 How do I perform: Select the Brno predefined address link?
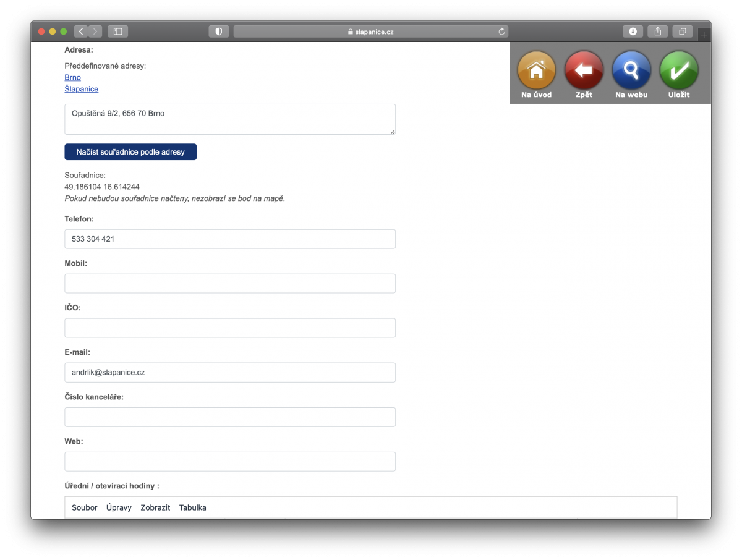(72, 77)
